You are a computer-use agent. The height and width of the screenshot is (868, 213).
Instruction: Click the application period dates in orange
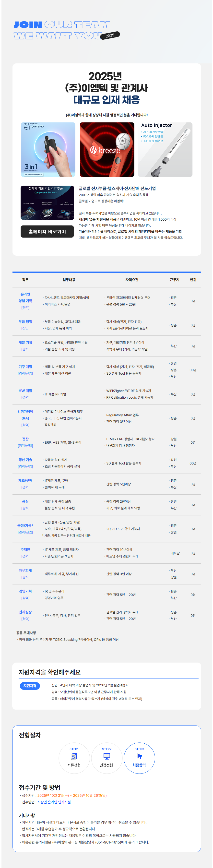(72, 795)
